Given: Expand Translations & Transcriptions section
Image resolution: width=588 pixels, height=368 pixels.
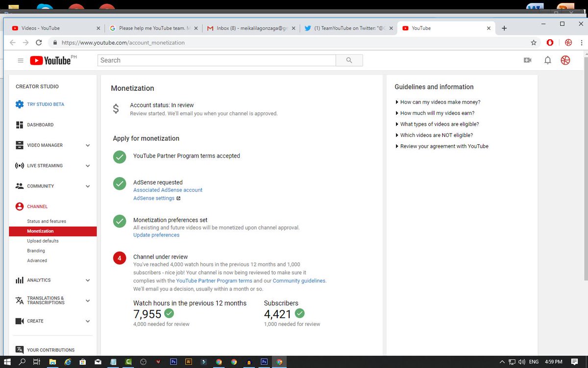Looking at the screenshot, I should point(88,301).
